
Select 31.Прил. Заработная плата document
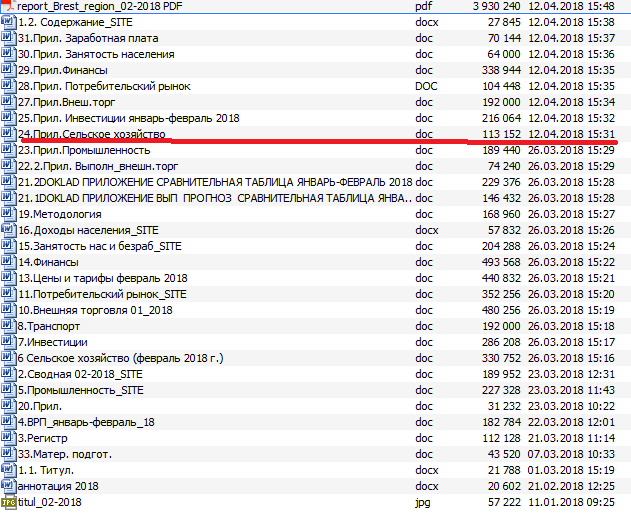[x=90, y=38]
